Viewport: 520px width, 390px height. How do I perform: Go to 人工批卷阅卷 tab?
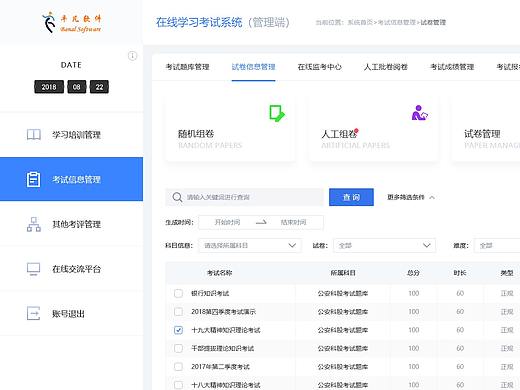[x=386, y=67]
